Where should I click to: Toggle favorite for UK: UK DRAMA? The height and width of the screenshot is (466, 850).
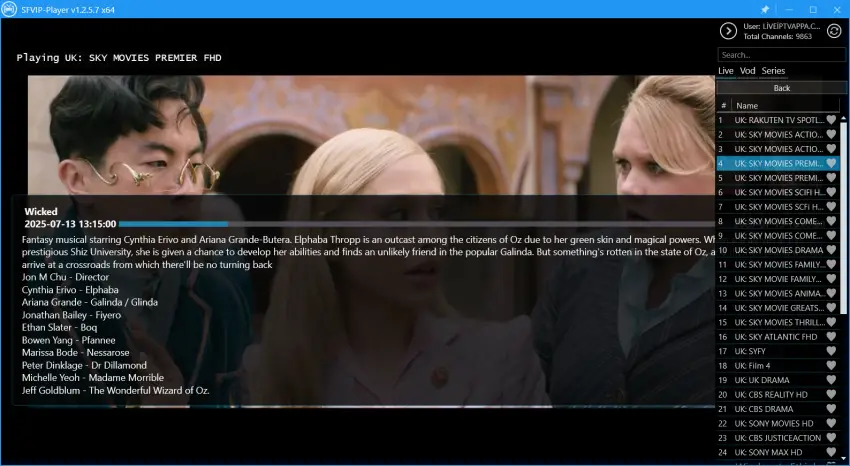(x=831, y=380)
